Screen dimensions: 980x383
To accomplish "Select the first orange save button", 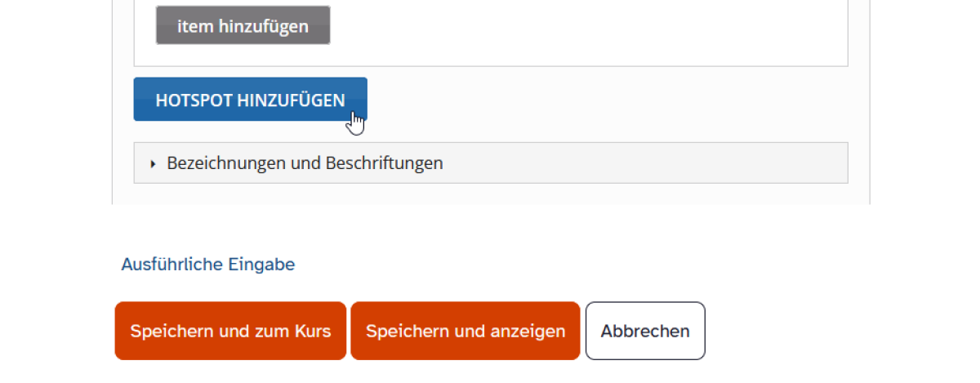I will click(x=230, y=331).
